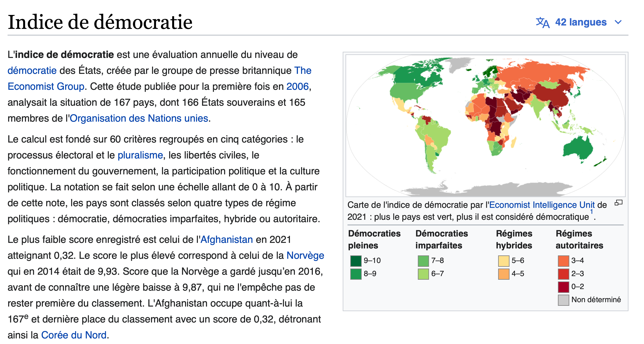Open the pluralisme link
The width and height of the screenshot is (644, 344).
click(140, 155)
